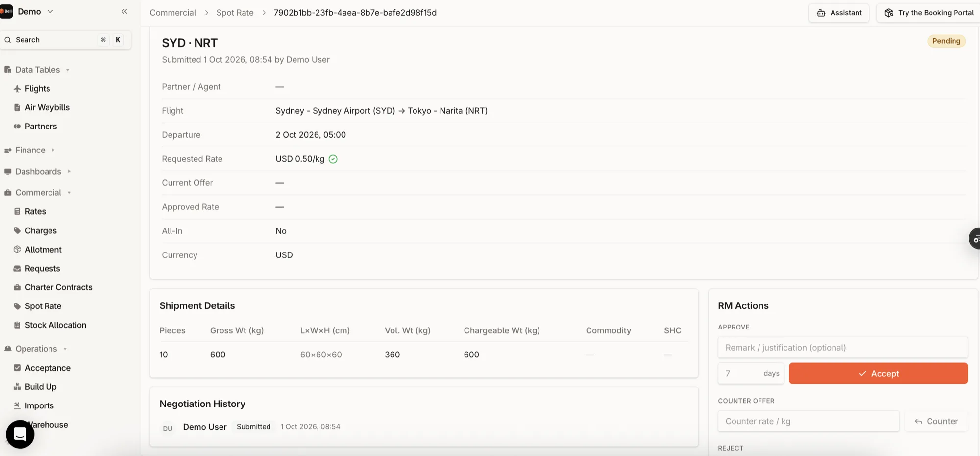Open the chat bubble widget icon
This screenshot has width=980, height=456.
(x=20, y=434)
